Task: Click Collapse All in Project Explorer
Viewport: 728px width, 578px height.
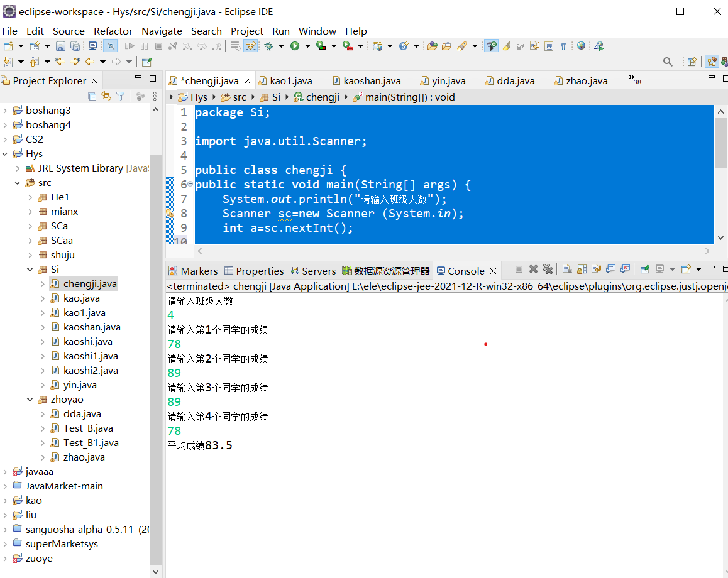Action: click(92, 96)
